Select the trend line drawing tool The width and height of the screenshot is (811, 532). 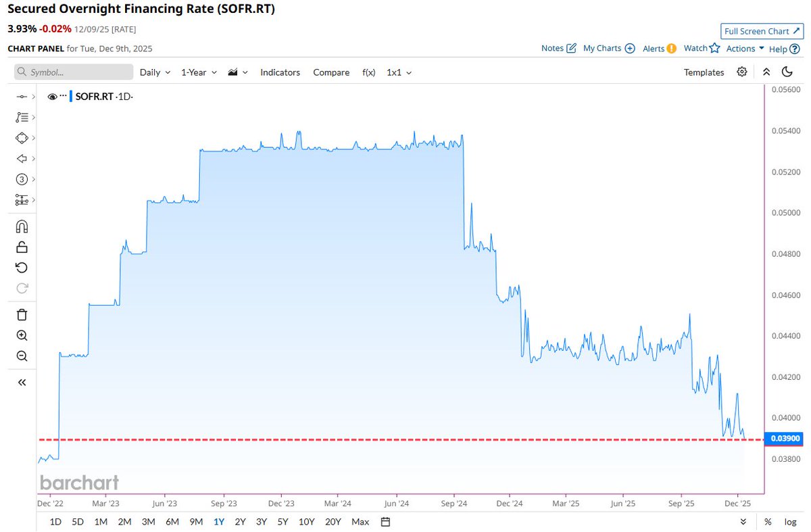[x=21, y=97]
